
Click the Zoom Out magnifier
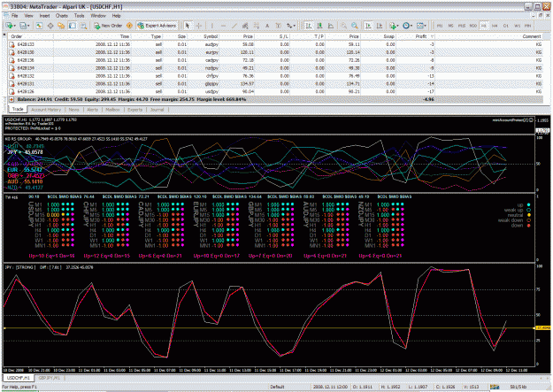(355, 26)
